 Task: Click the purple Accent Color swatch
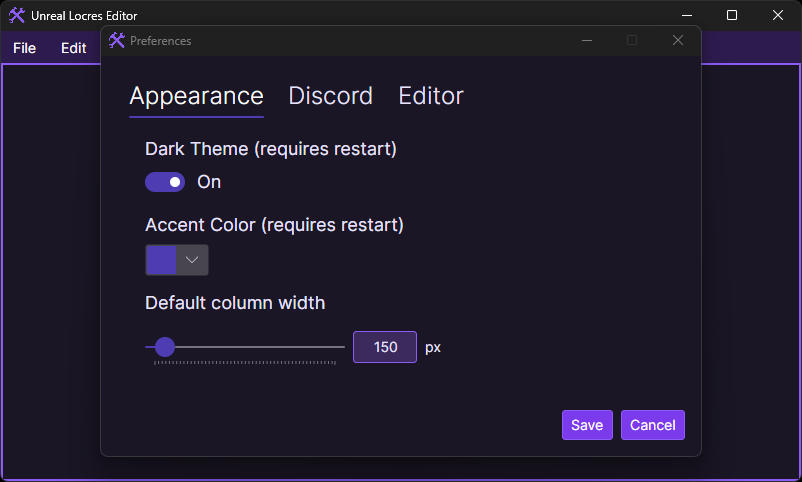[161, 259]
